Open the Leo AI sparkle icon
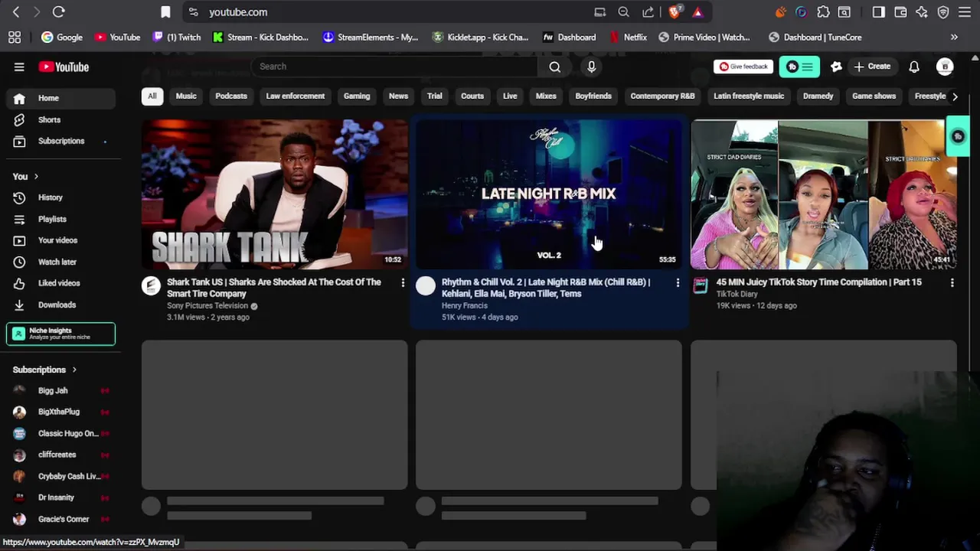The width and height of the screenshot is (980, 551). point(922,11)
